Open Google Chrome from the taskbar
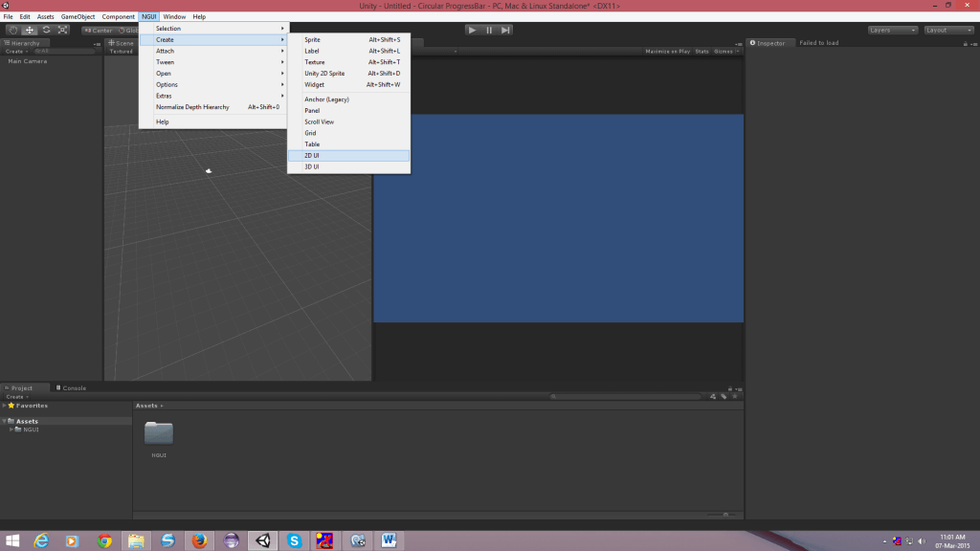Viewport: 980px width, 551px height. (104, 541)
